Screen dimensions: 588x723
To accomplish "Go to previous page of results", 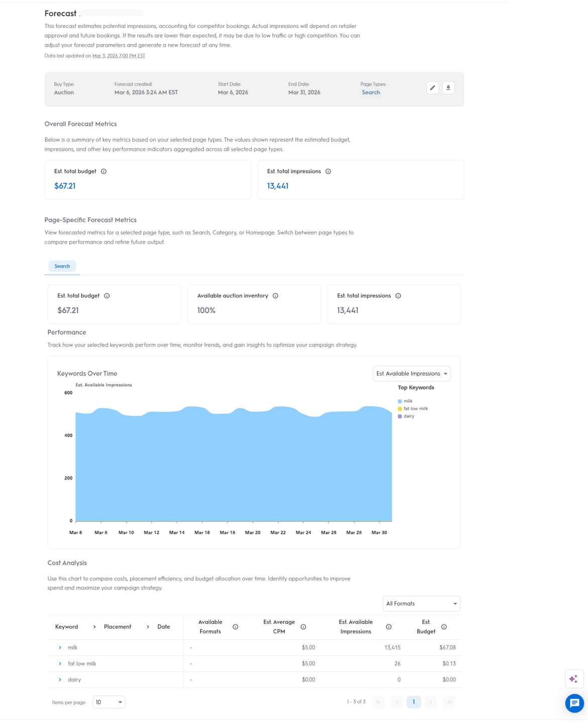I will pyautogui.click(x=397, y=702).
